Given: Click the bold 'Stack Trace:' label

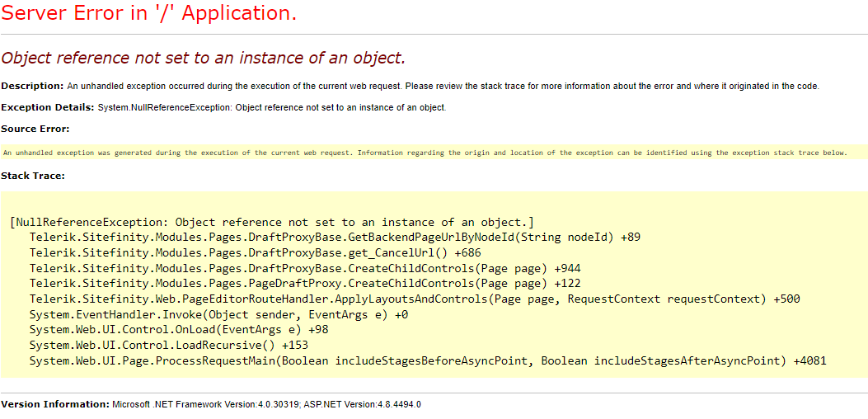Looking at the screenshot, I should coord(33,176).
